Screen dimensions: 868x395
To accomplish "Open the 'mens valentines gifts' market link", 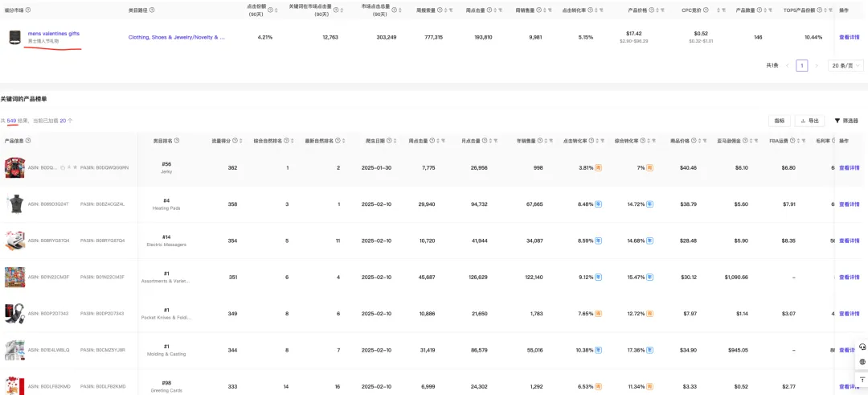I will click(x=53, y=33).
